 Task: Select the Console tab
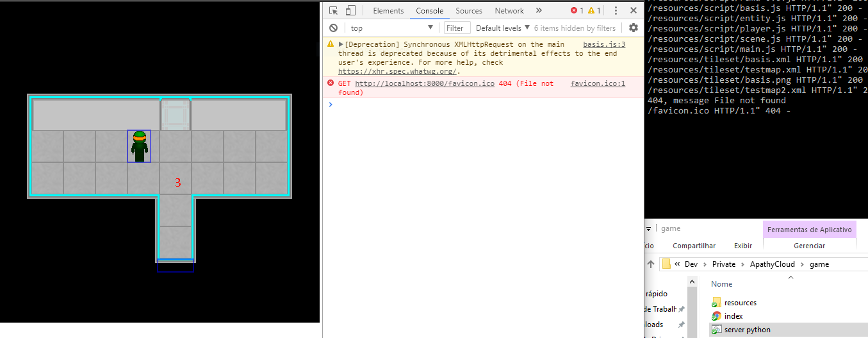(x=429, y=10)
